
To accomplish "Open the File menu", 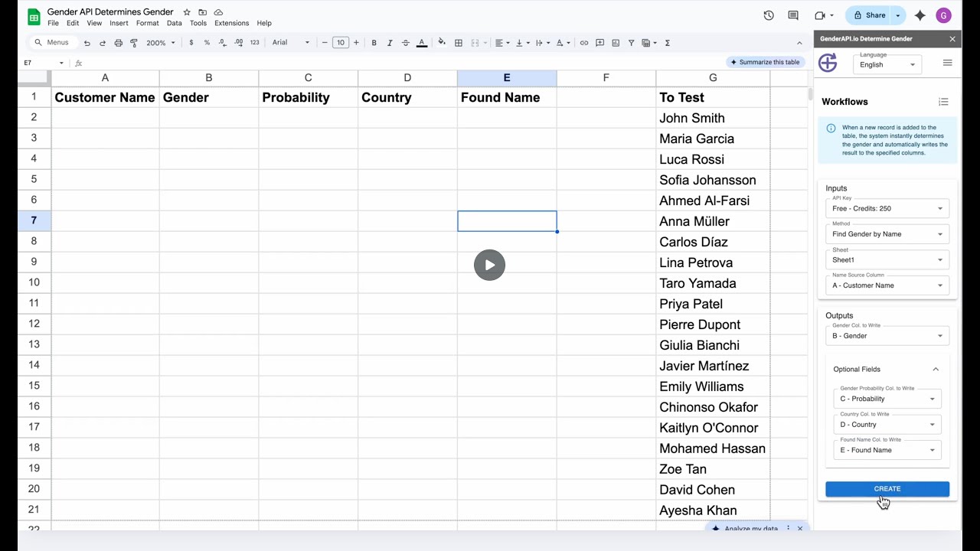I will (x=53, y=23).
